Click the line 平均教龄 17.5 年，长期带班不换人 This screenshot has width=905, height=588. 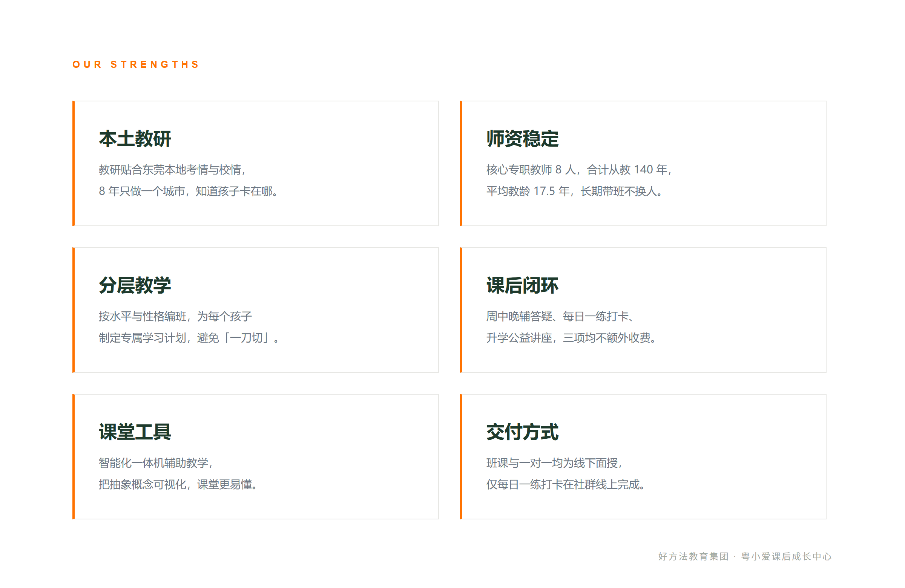pos(575,191)
